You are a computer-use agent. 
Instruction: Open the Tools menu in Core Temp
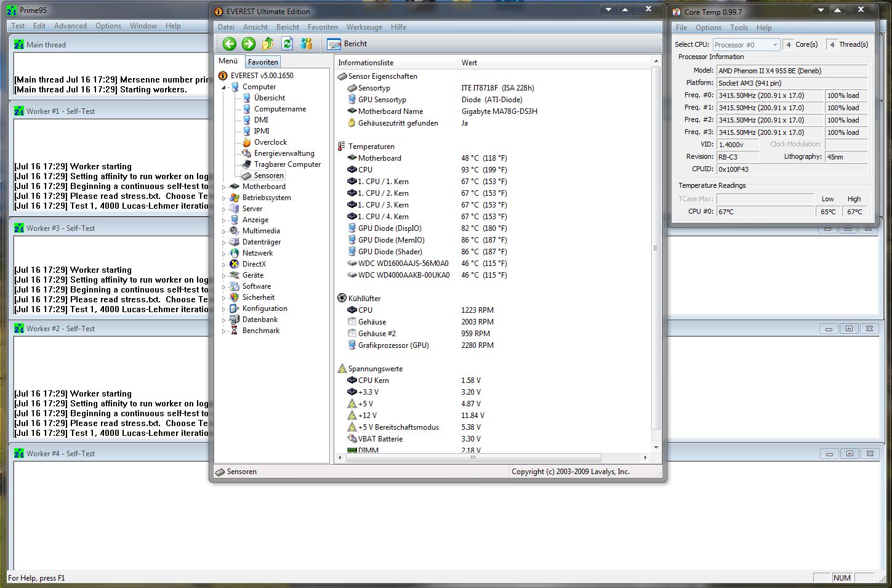[739, 28]
